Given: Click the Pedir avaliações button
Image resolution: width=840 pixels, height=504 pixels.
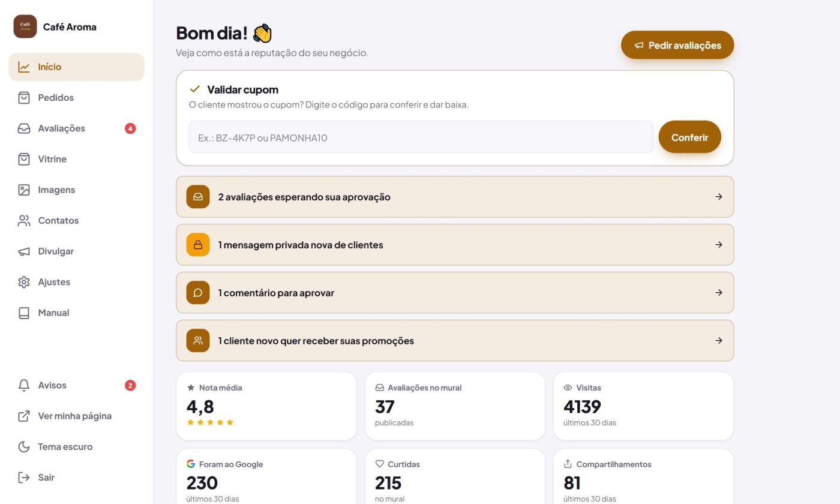Looking at the screenshot, I should click(677, 45).
